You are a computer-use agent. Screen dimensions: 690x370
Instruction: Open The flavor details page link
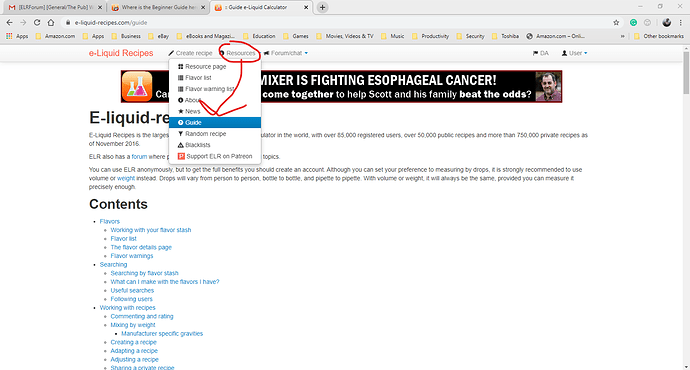(x=141, y=247)
